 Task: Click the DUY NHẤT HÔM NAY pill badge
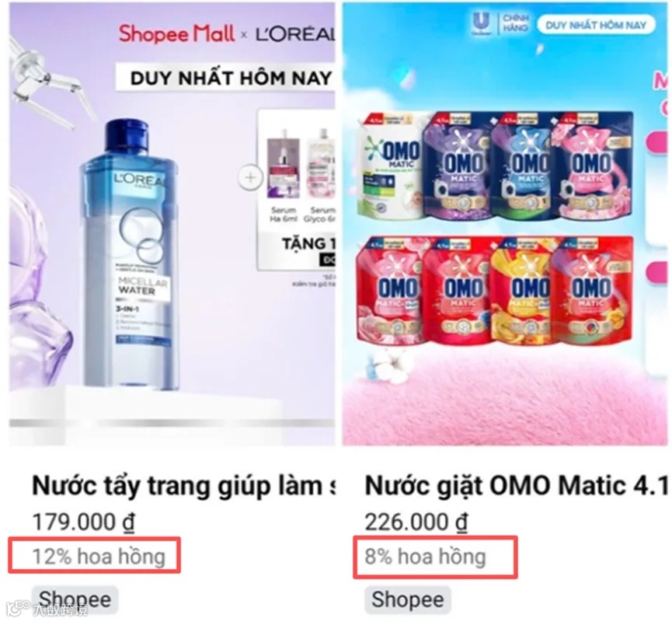pyautogui.click(x=596, y=25)
